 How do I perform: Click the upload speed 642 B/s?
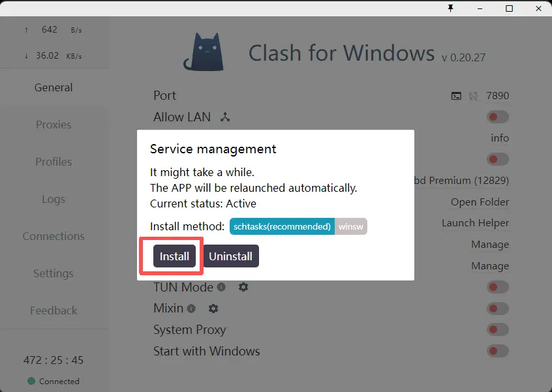pyautogui.click(x=54, y=30)
